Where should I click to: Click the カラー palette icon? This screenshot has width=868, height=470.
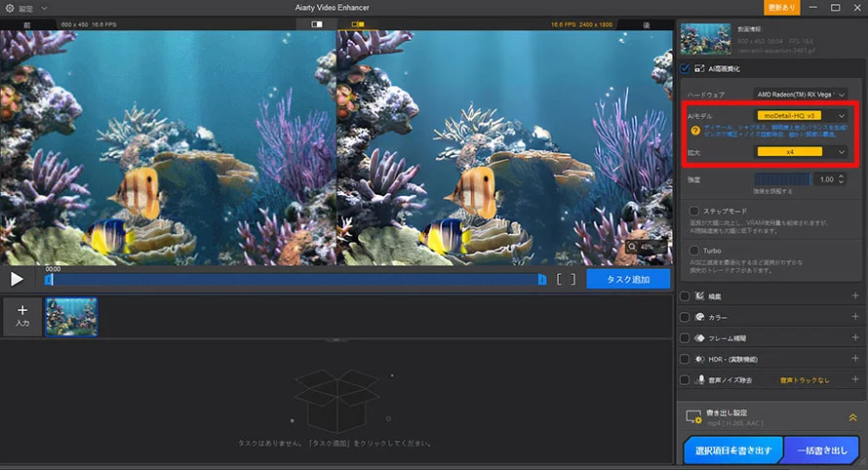coord(699,317)
